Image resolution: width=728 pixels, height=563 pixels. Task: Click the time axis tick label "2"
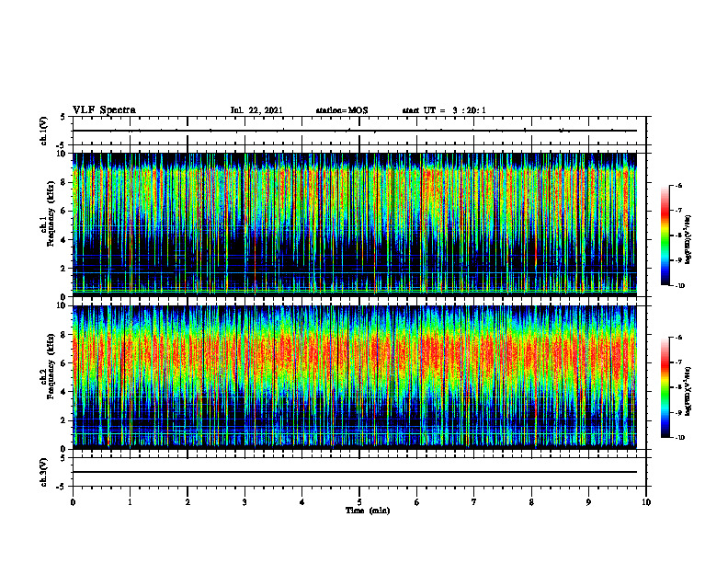[x=188, y=502]
